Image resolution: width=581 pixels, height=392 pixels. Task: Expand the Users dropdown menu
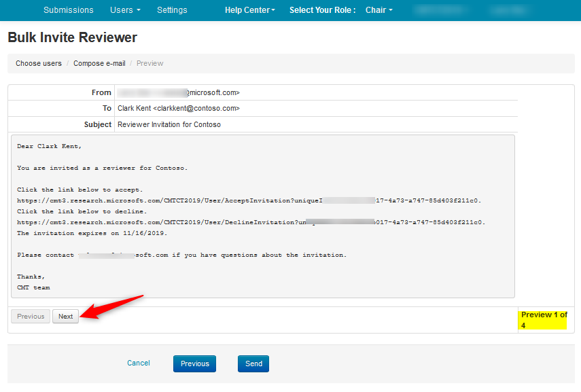click(125, 10)
